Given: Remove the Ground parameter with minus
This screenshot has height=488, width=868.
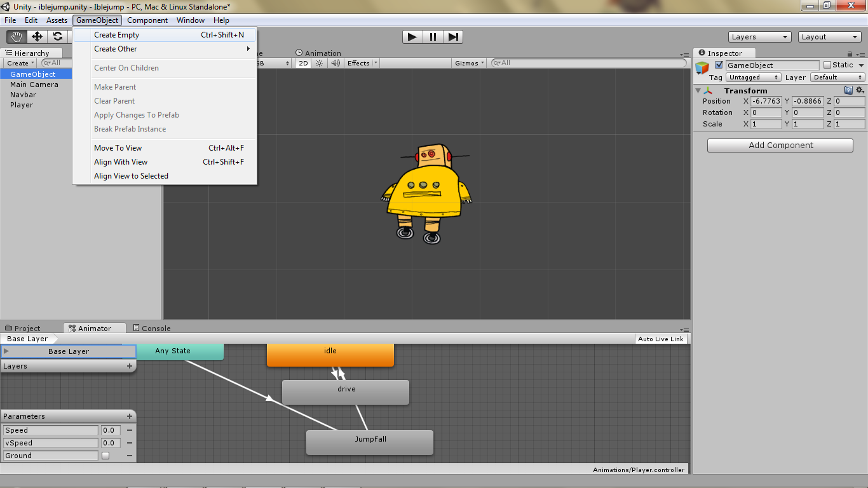Looking at the screenshot, I should click(x=130, y=456).
